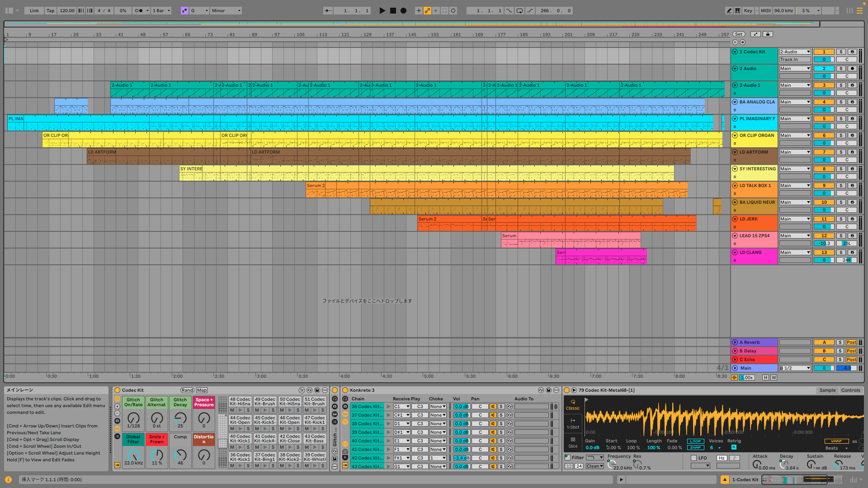Screen dimensions: 868x488
Task: Open Main output dropdown for 2 Audio
Action: tap(795, 68)
